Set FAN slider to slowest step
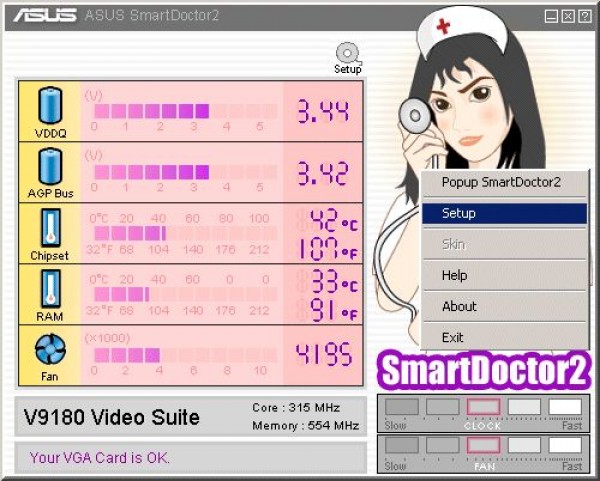 [402, 445]
